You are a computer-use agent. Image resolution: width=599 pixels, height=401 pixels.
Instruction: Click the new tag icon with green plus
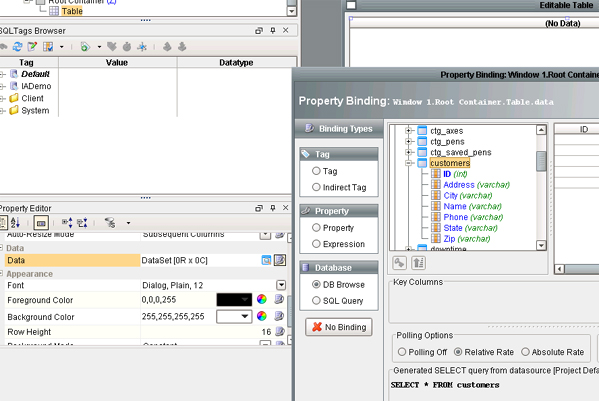85,47
